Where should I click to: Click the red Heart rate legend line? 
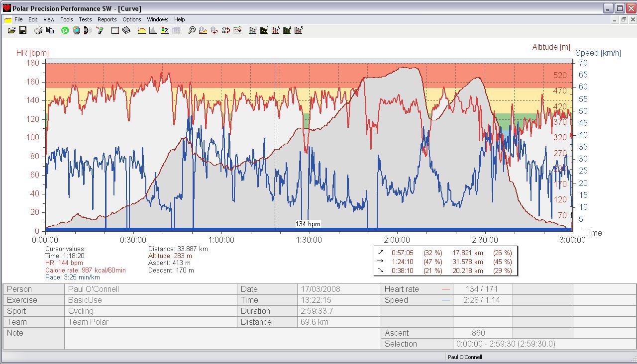pos(445,289)
